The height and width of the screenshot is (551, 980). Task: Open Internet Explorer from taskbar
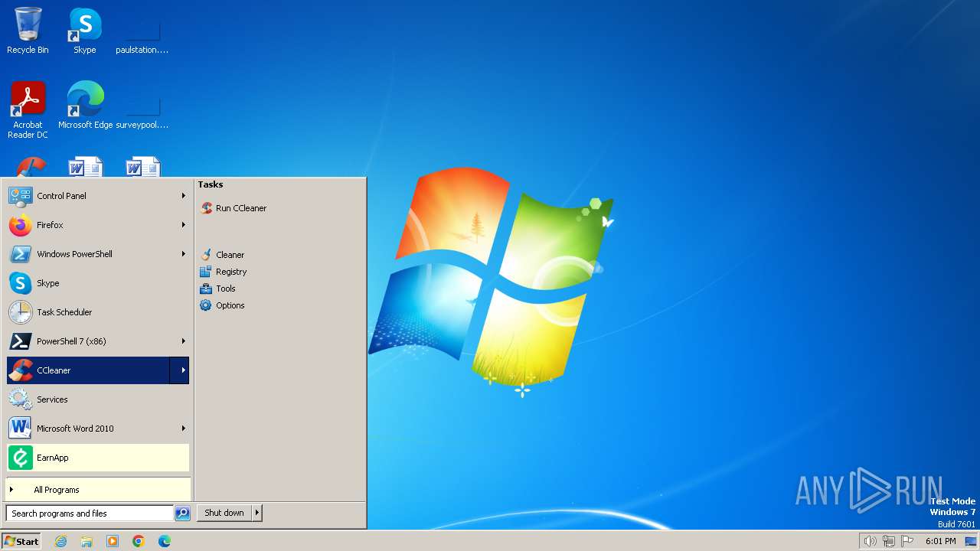(60, 541)
